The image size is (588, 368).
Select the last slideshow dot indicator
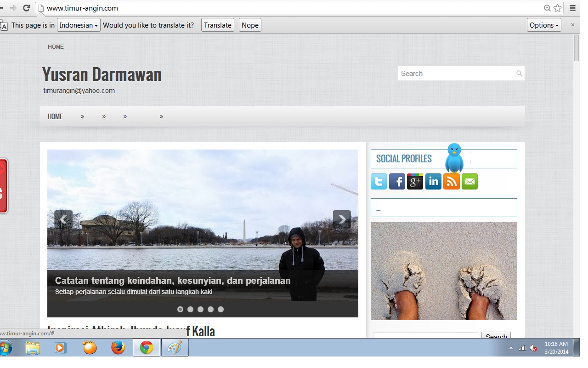[x=220, y=310]
